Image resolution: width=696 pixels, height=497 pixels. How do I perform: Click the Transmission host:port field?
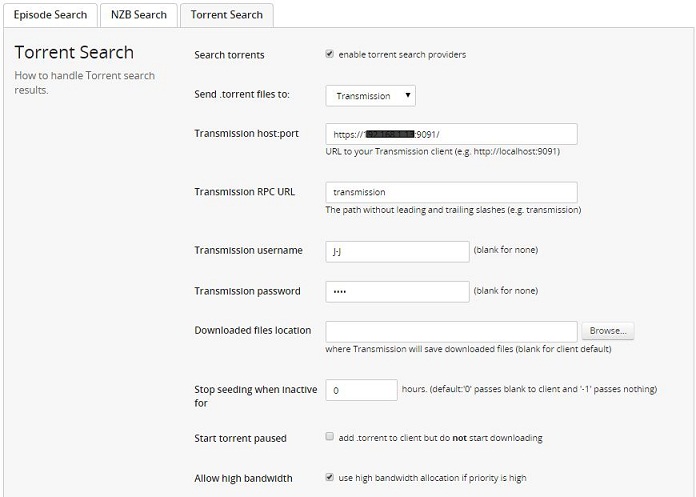tap(451, 134)
